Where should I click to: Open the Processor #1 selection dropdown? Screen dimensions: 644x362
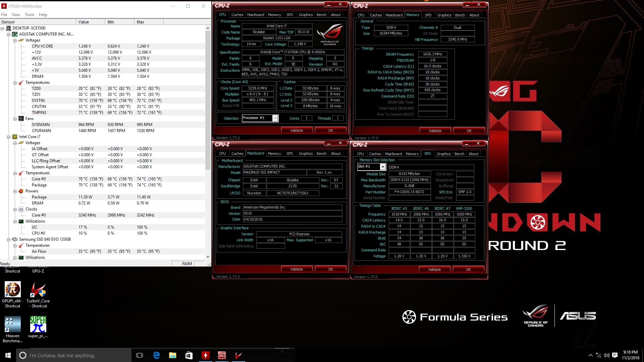point(275,118)
